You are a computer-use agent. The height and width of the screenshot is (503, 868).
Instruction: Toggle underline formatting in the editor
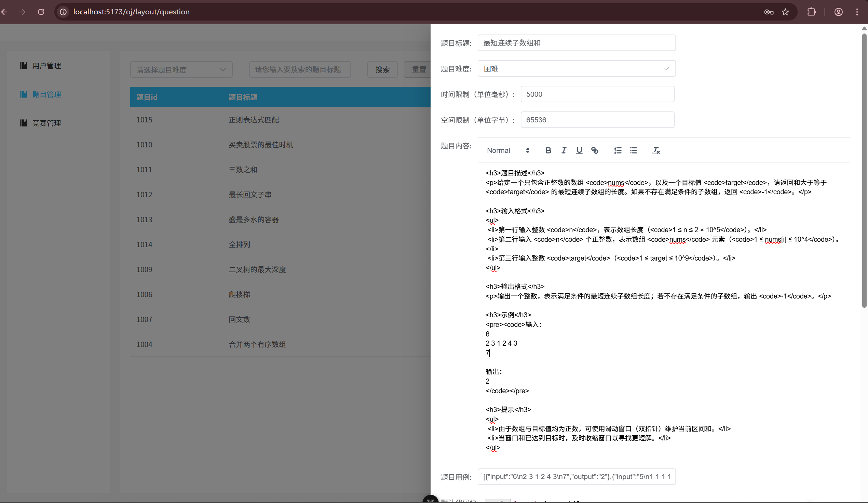(x=579, y=150)
